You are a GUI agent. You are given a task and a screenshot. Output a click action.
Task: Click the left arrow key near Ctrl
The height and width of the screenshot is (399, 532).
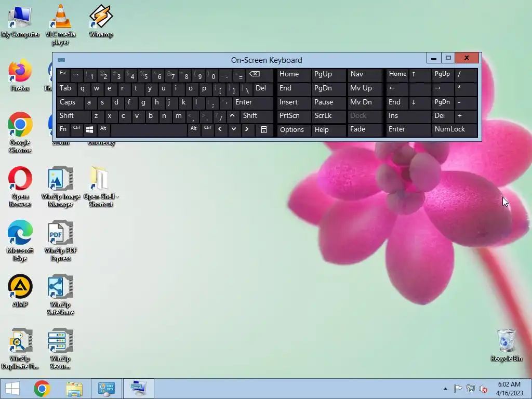(220, 129)
